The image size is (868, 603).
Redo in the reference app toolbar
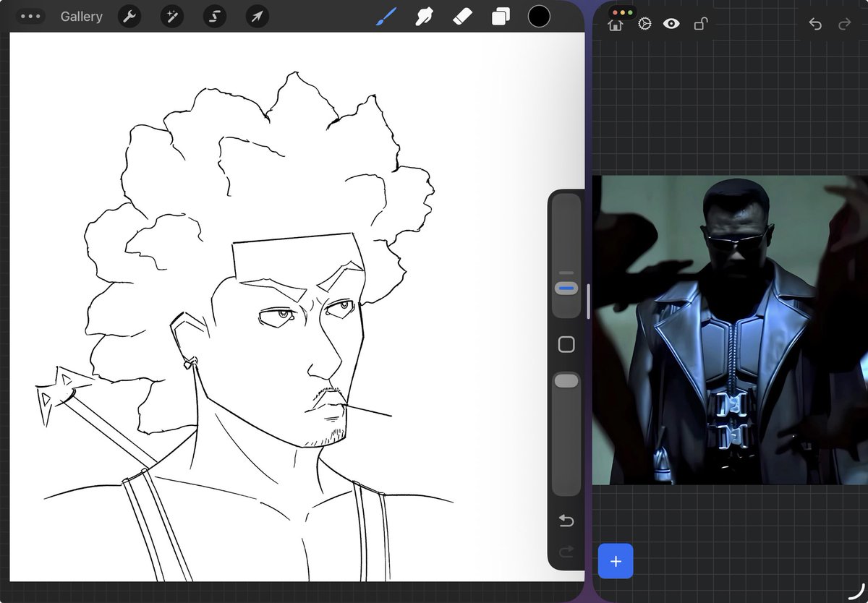point(844,24)
